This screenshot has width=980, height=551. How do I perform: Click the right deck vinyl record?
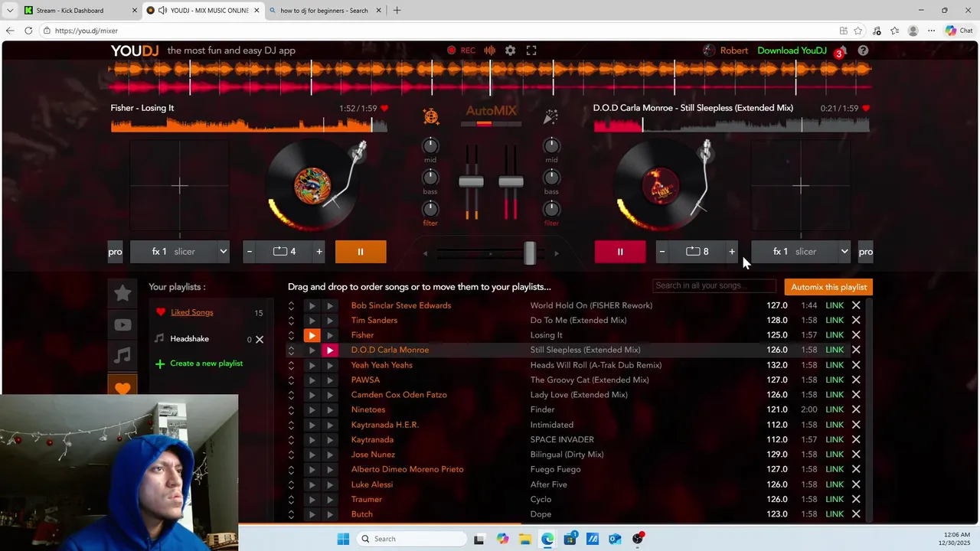pyautogui.click(x=660, y=186)
